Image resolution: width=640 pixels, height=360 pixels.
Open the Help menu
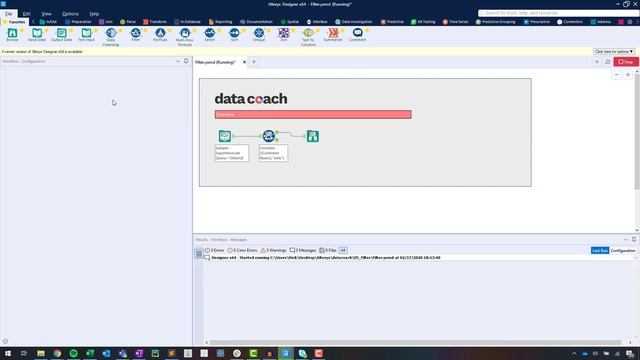point(94,13)
